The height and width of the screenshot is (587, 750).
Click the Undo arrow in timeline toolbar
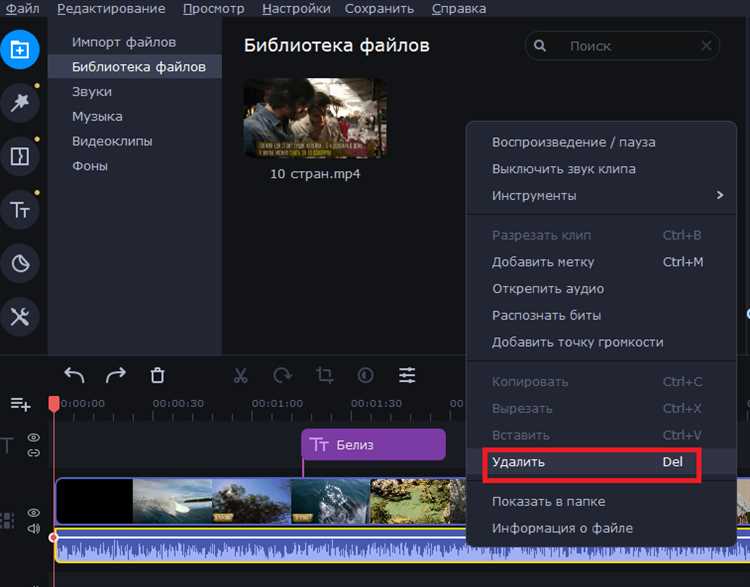coord(74,375)
